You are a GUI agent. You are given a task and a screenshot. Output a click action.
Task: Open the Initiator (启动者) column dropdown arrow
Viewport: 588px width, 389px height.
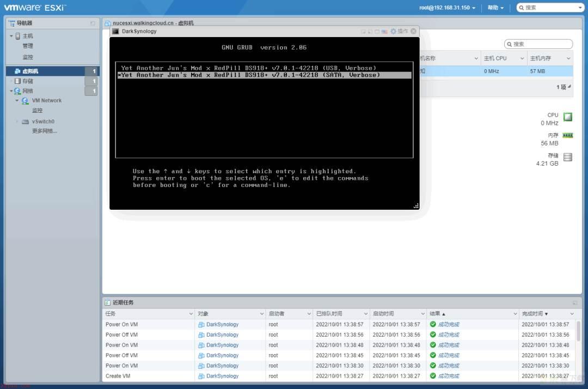[x=309, y=314]
